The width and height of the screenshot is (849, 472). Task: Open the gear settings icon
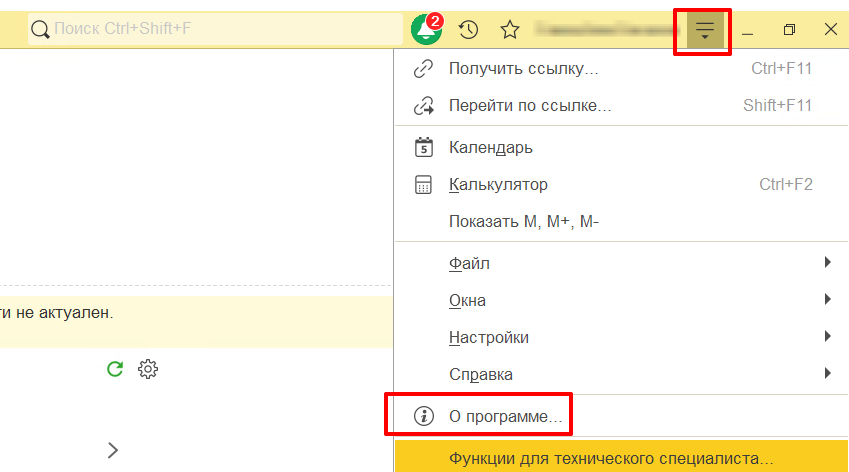tap(148, 369)
